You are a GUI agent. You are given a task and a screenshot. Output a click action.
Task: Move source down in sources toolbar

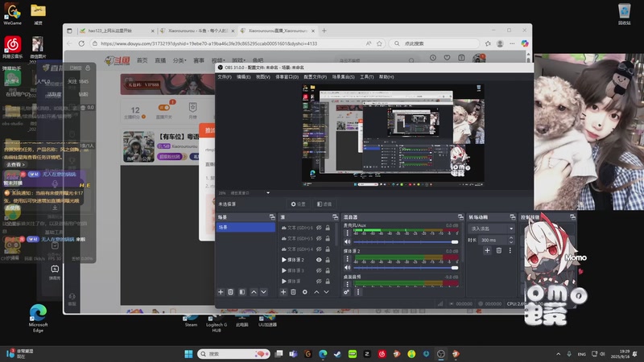pyautogui.click(x=327, y=292)
